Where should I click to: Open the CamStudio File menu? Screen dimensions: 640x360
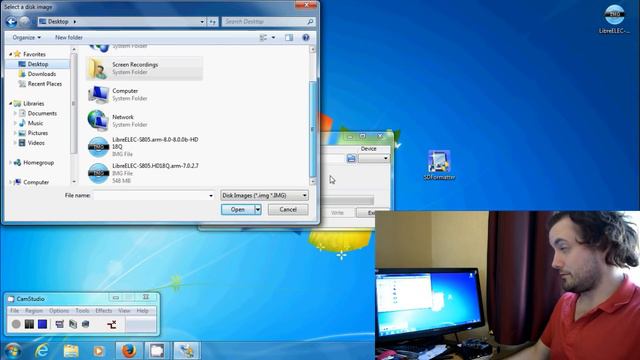pyautogui.click(x=14, y=311)
